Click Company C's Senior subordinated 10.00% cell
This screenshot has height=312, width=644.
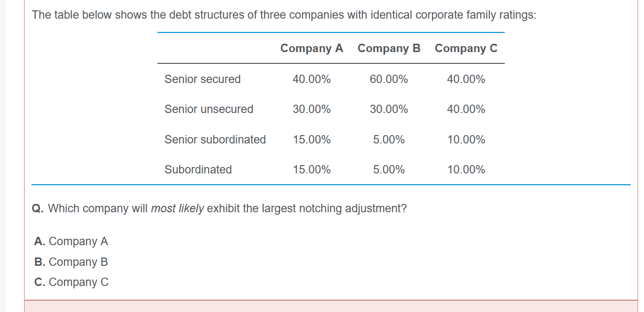coord(466,140)
